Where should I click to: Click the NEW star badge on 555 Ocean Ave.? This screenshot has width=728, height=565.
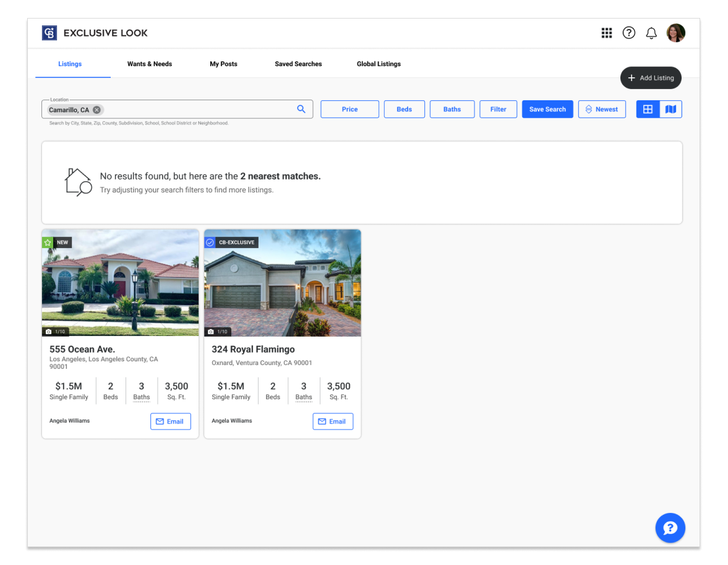click(48, 243)
